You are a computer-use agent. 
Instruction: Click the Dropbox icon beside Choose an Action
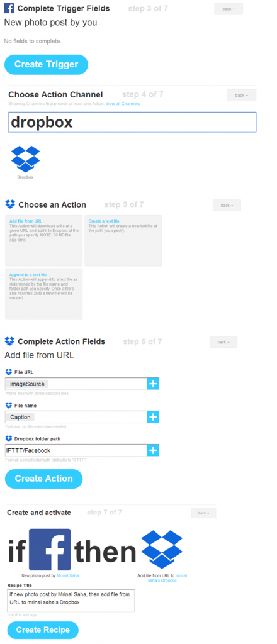(10, 204)
